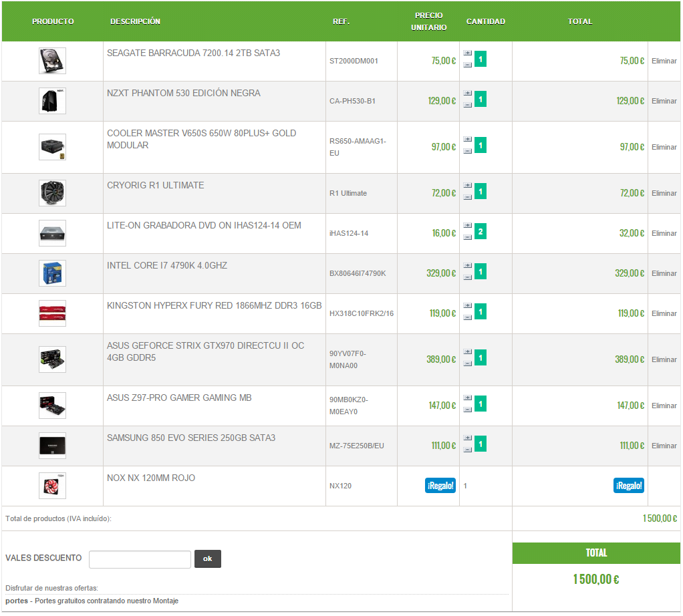Click Eliminar for Cryorig R1 Ultimate
Image resolution: width=683 pixels, height=616 pixels.
tap(664, 193)
